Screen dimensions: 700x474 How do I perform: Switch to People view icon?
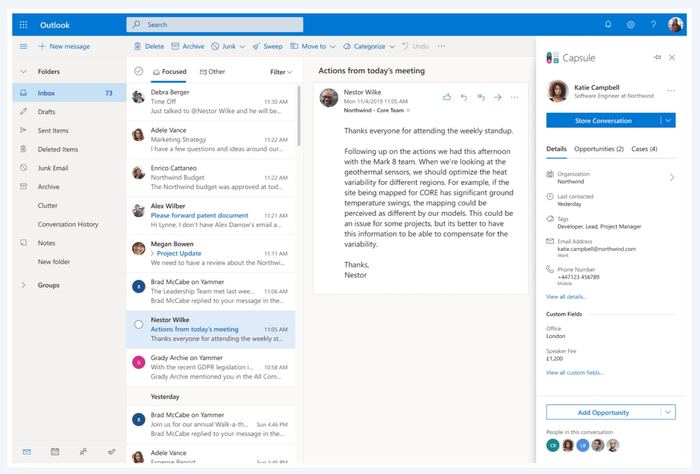pos(83,452)
